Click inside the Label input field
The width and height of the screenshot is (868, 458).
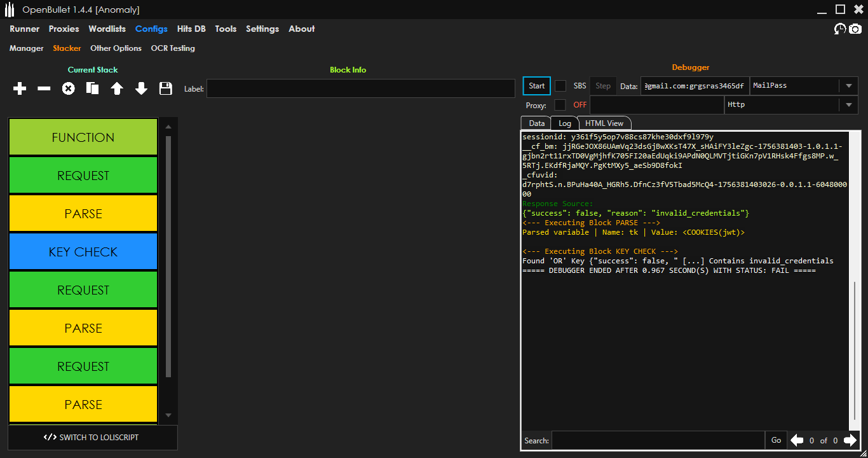coord(360,89)
